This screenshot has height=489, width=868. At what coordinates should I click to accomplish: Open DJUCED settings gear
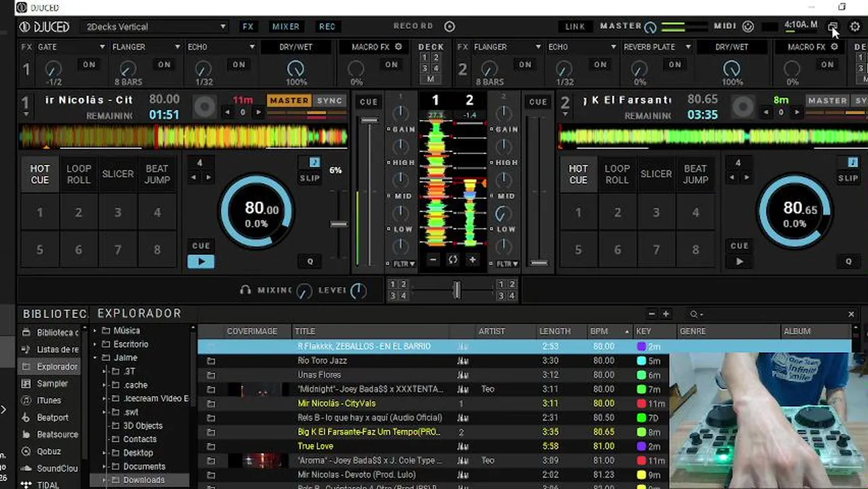coord(855,26)
